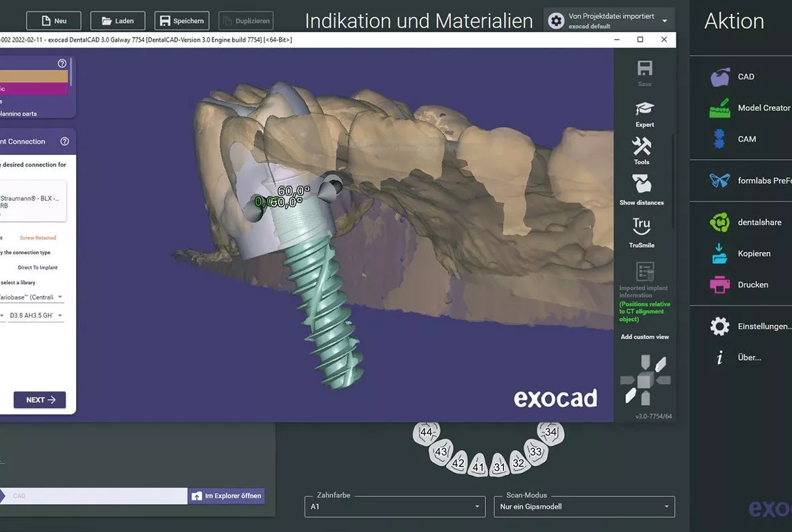Select Direct To Implant connection type

38,267
